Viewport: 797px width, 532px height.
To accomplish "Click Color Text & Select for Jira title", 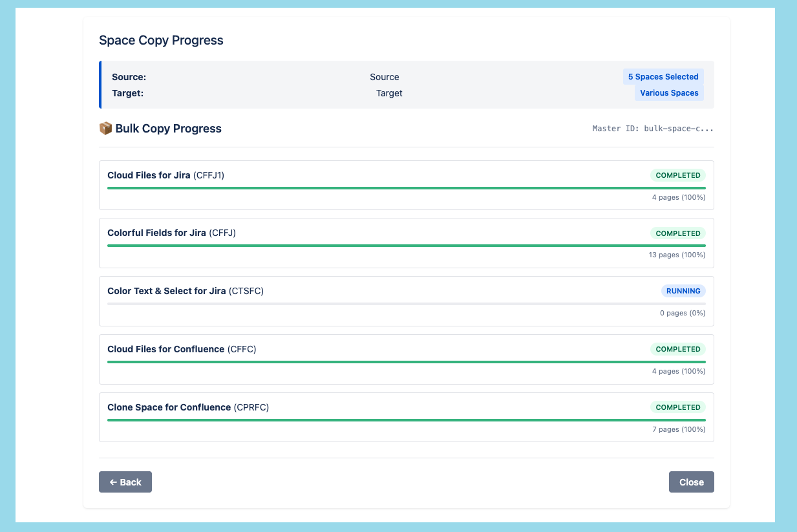I will (186, 291).
